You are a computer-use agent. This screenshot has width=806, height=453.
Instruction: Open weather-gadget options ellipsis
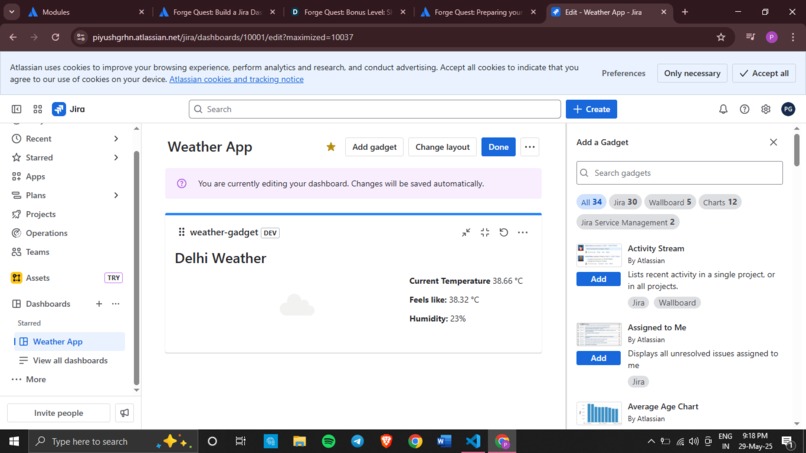(x=523, y=232)
